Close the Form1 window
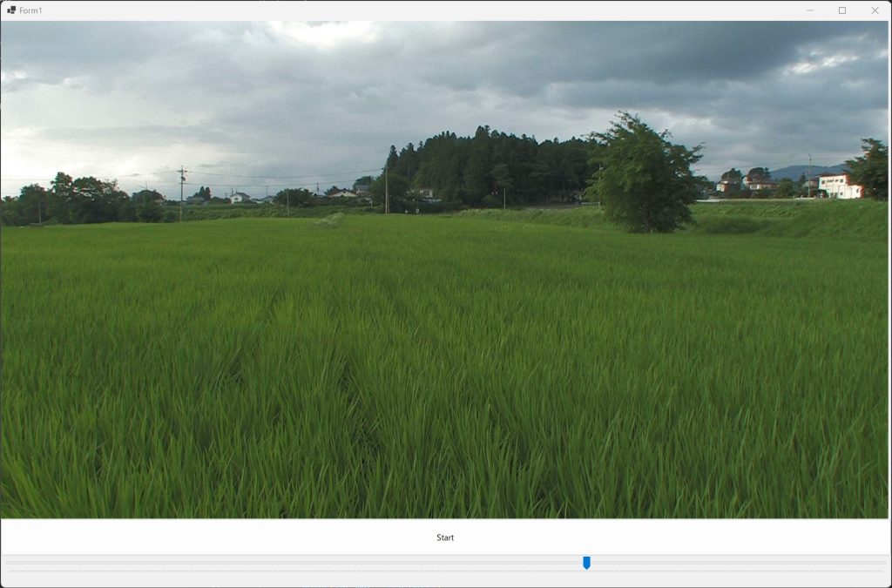The width and height of the screenshot is (892, 588). tap(875, 10)
